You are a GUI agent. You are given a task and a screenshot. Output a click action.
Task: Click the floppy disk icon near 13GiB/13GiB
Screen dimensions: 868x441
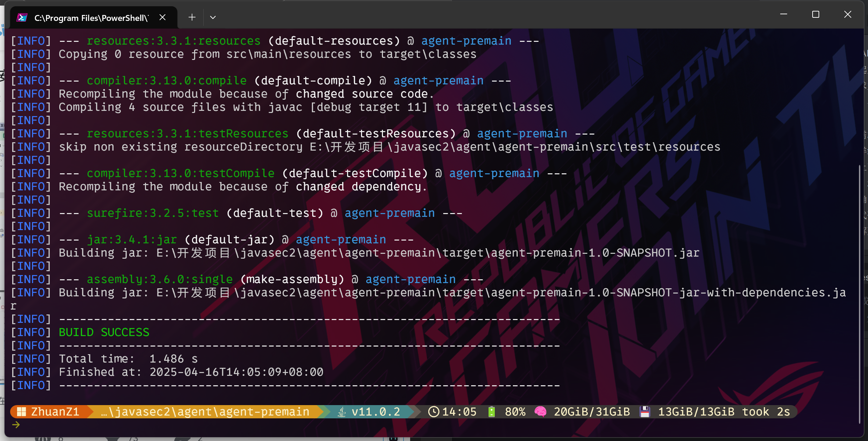645,412
